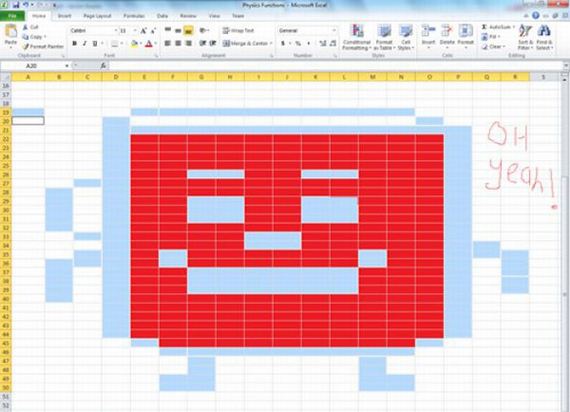The width and height of the screenshot is (570, 412).
Task: Switch to the Data tab
Action: pyautogui.click(x=162, y=16)
